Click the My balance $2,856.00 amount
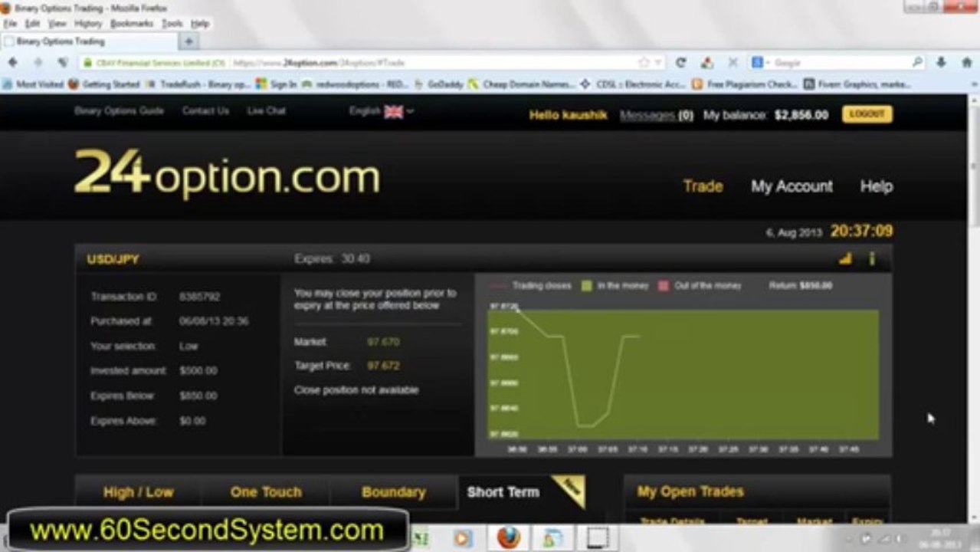The image size is (980, 552). 801,115
